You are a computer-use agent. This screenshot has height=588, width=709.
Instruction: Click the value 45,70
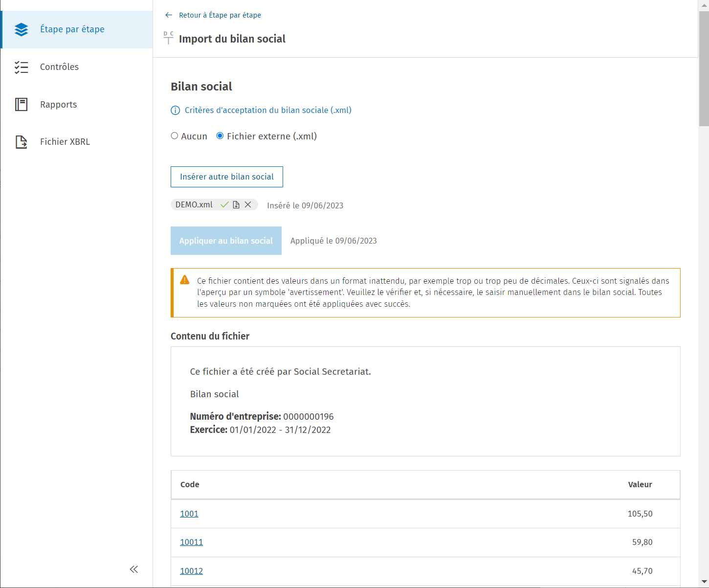pyautogui.click(x=642, y=571)
